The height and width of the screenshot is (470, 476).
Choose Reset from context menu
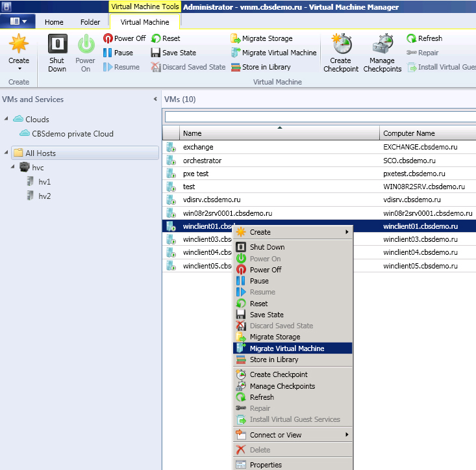coord(293,304)
